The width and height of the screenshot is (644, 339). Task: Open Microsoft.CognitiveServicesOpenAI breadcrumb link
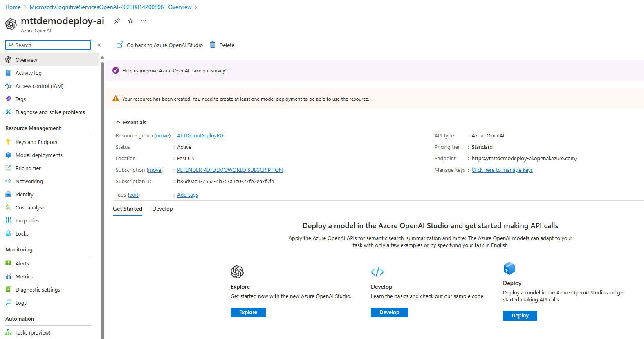110,7
